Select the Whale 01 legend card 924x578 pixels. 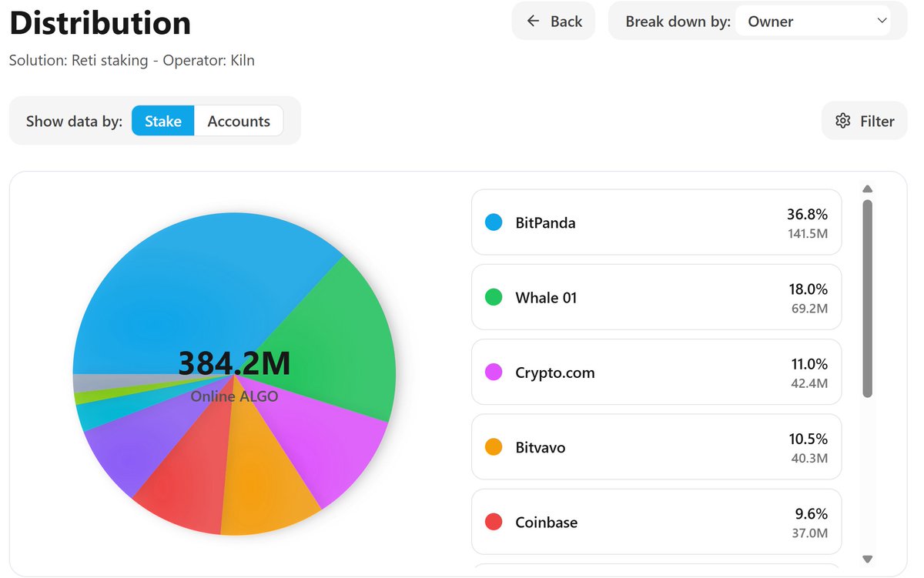656,297
